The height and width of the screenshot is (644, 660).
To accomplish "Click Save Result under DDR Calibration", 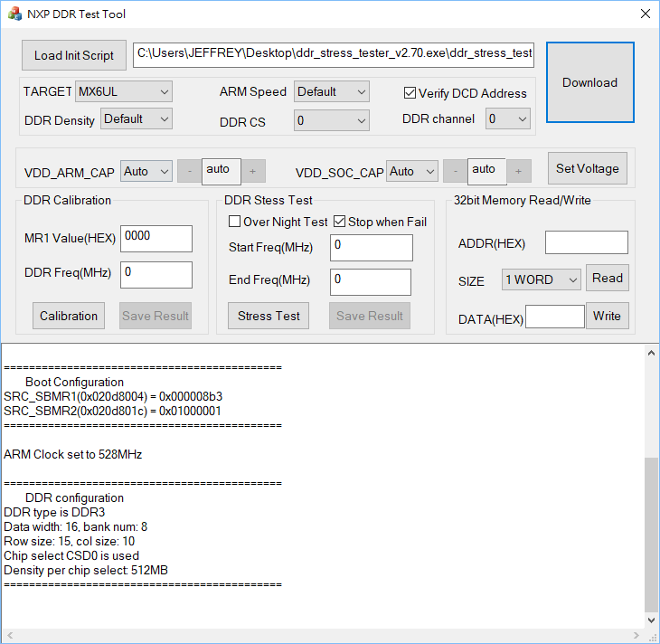I will (156, 316).
